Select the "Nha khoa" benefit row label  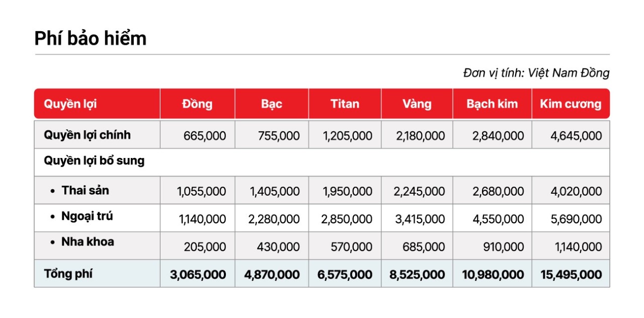(88, 242)
